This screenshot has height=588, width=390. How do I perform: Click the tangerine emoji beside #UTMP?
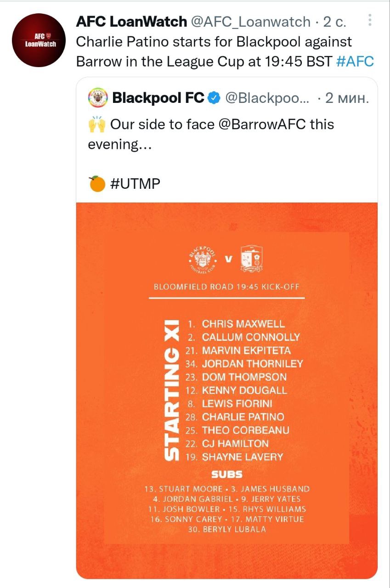point(96,184)
